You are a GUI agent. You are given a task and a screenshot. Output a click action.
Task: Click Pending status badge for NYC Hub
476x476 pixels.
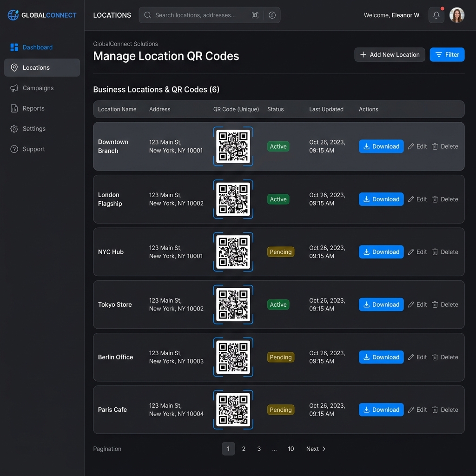click(x=280, y=252)
